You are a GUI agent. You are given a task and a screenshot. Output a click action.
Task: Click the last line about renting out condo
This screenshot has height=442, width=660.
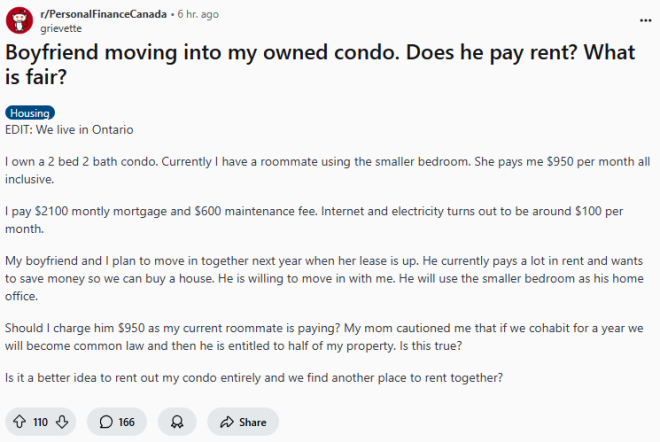[254, 378]
